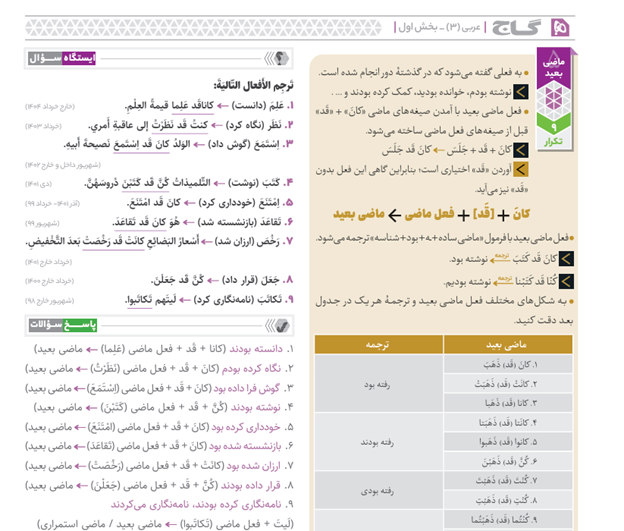
Task: Click the Gaj (گاج) publisher logo in the header
Action: [516, 27]
